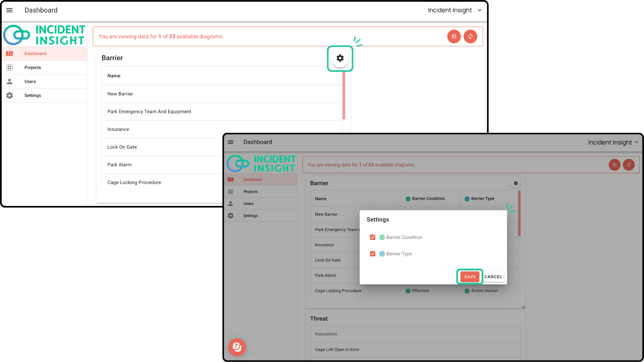Click the SAVE button in Settings dialog

pyautogui.click(x=469, y=277)
